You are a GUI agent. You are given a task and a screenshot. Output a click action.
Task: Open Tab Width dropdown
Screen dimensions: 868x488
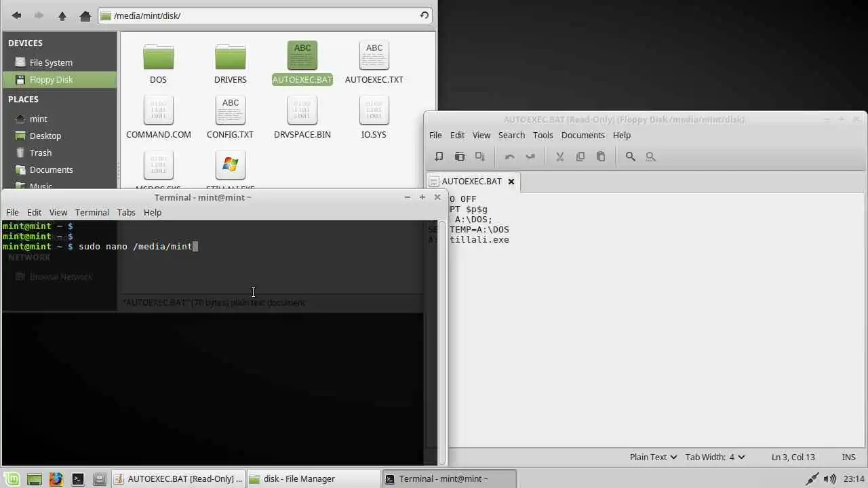pos(715,457)
